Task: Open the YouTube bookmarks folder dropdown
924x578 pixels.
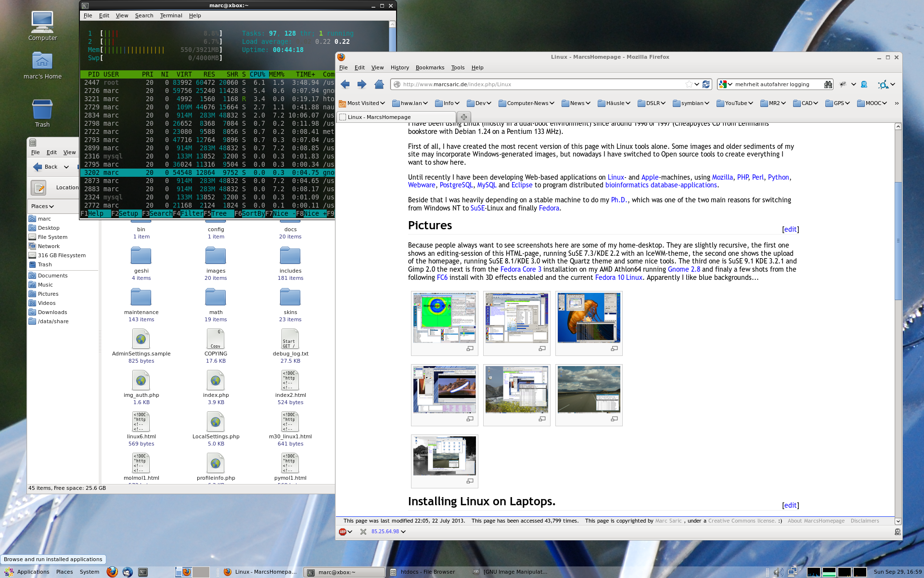Action: pos(735,103)
